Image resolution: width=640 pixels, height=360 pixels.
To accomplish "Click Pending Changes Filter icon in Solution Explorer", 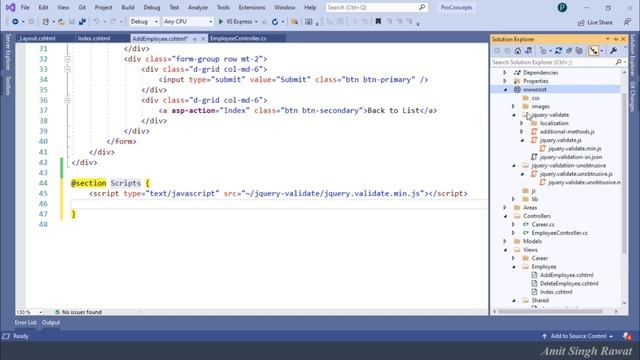I will coord(543,51).
